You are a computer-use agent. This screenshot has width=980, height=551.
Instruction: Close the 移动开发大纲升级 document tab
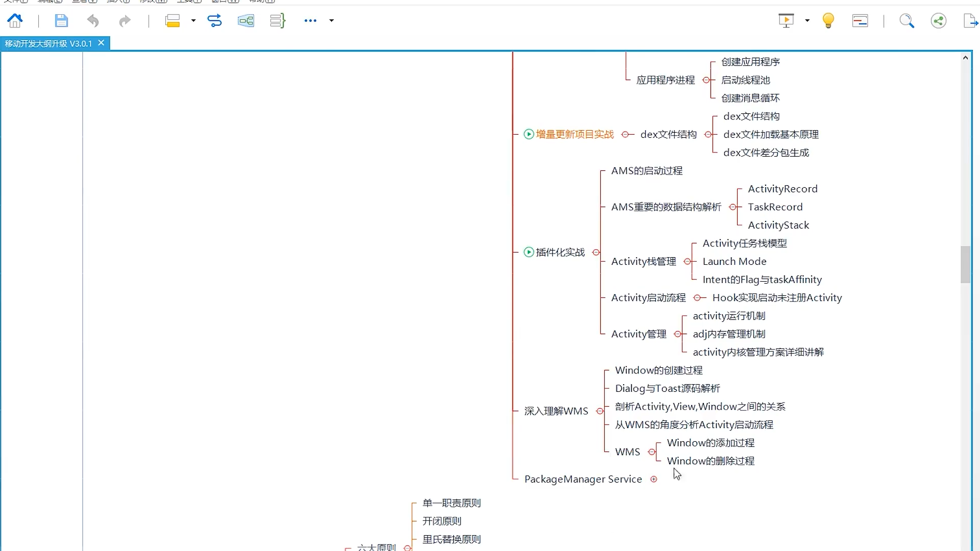[x=101, y=43]
